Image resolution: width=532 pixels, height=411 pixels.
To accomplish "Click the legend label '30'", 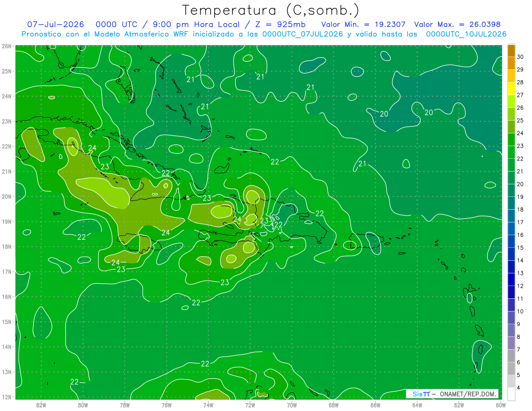I will (x=520, y=57).
